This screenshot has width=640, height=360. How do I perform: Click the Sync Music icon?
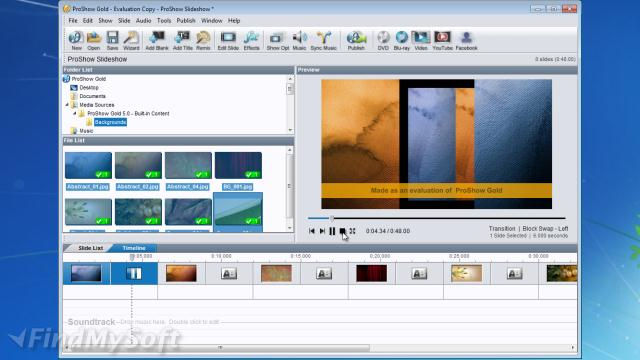click(323, 41)
